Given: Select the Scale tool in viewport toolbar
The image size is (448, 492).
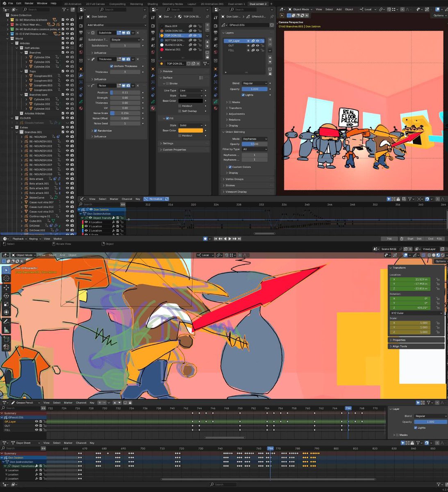Looking at the screenshot, I should [x=6, y=304].
